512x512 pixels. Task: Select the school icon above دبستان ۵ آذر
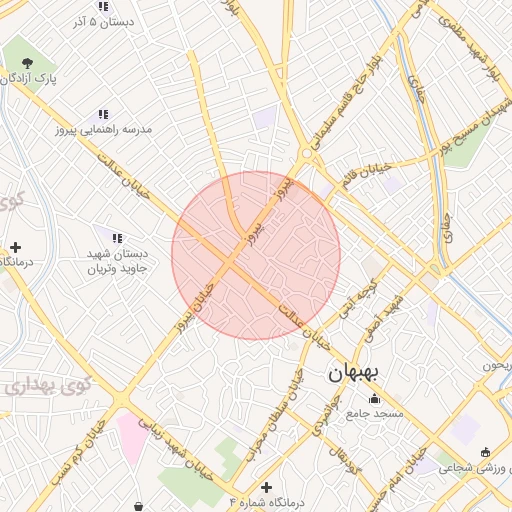pyautogui.click(x=103, y=6)
